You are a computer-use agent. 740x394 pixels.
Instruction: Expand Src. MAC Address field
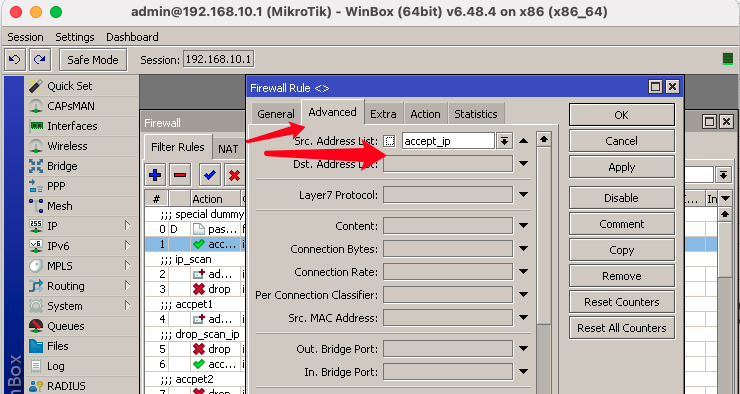click(x=523, y=318)
